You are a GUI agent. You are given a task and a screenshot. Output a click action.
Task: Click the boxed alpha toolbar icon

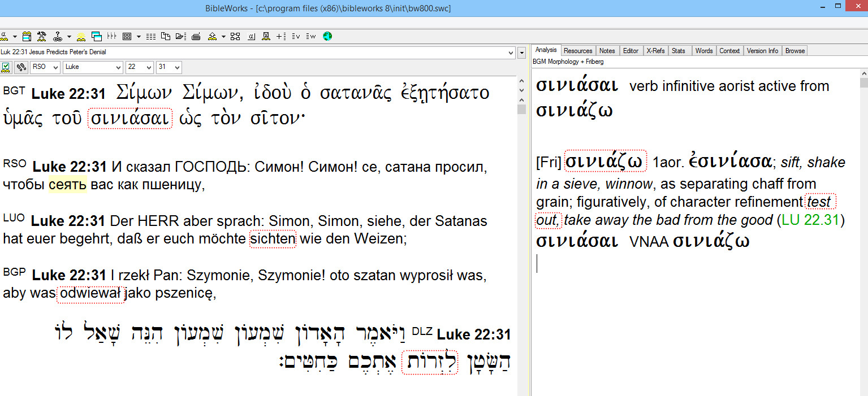(x=251, y=36)
